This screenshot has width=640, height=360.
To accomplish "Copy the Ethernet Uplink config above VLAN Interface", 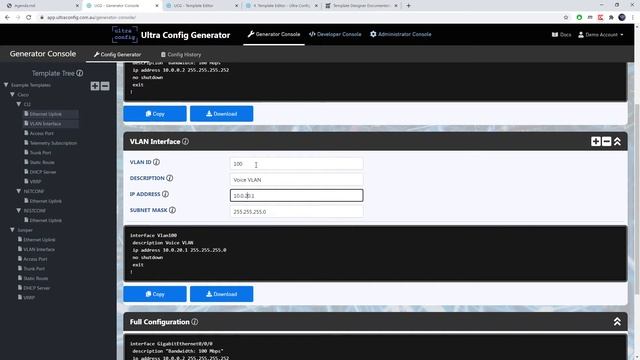I will coord(155,113).
